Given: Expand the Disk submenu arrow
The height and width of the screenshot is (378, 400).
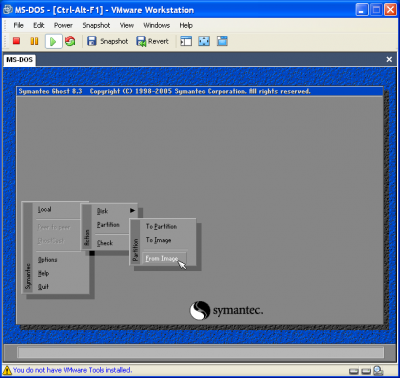Looking at the screenshot, I should [132, 210].
